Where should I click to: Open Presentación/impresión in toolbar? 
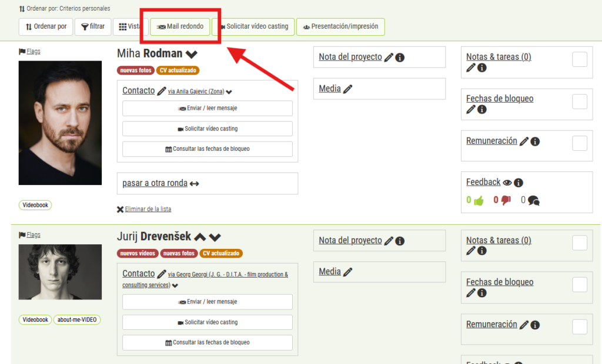pos(340,26)
